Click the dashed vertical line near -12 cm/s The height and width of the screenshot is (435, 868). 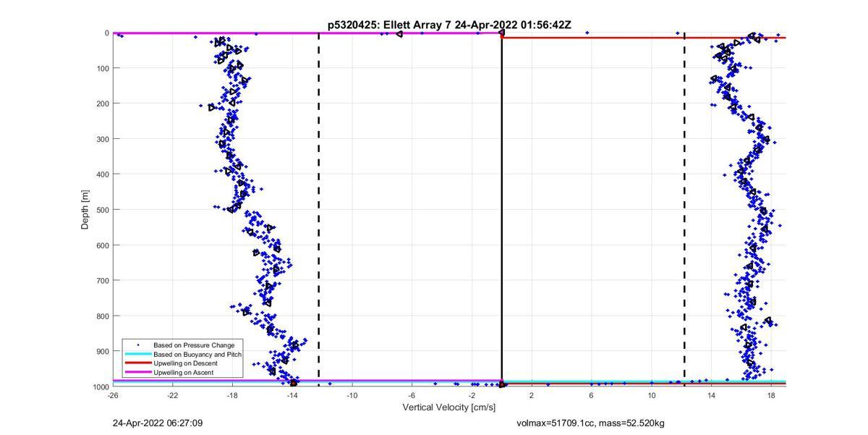(x=319, y=209)
